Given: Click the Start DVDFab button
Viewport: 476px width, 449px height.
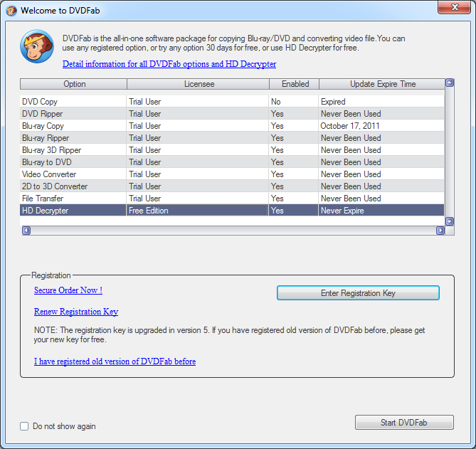Looking at the screenshot, I should (404, 422).
